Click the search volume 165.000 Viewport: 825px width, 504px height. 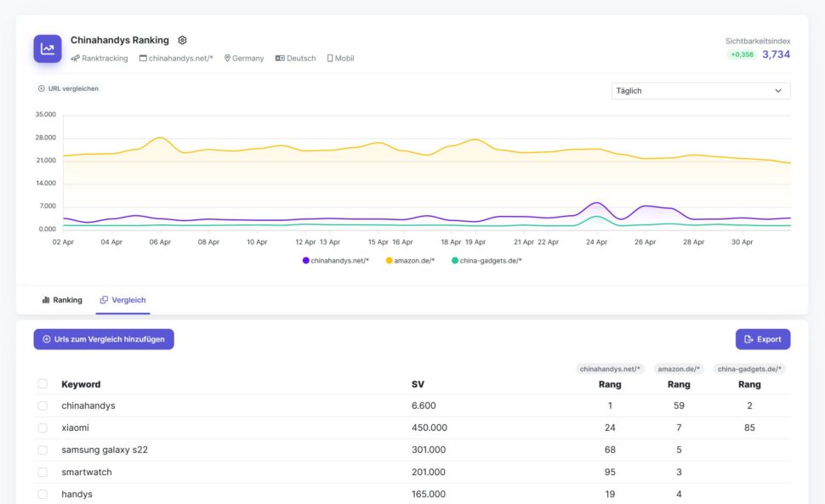[x=429, y=494]
